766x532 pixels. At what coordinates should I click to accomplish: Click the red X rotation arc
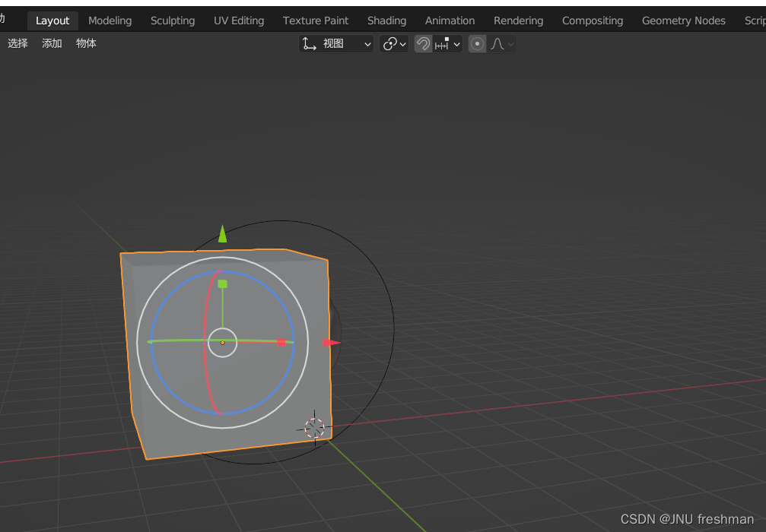click(205, 342)
